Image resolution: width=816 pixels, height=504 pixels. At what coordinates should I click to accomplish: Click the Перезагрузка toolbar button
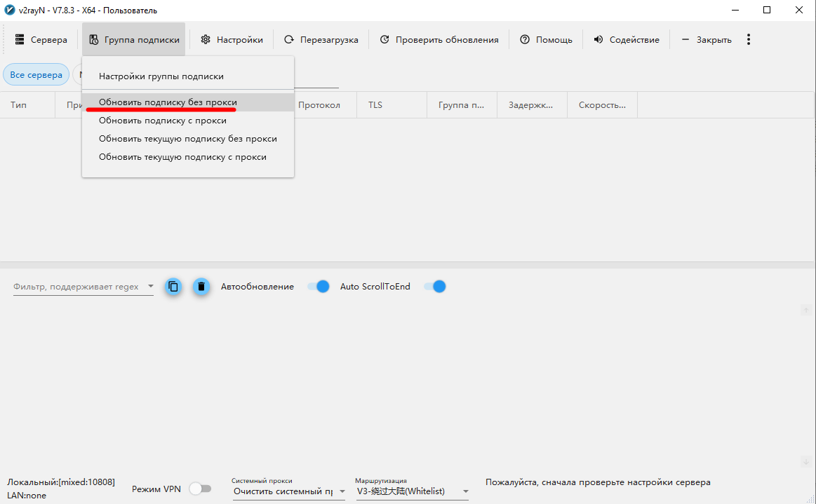pyautogui.click(x=321, y=39)
